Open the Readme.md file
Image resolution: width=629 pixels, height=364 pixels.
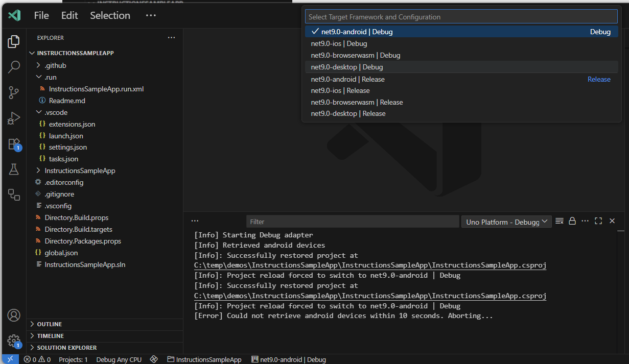[105, 101]
